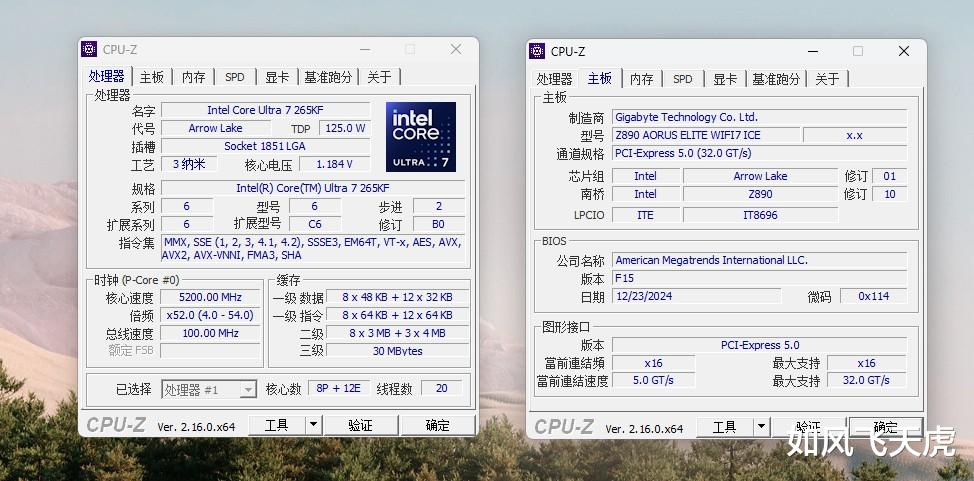Click the TDP value 125.0 W
Screen dimensions: 974x481
[x=345, y=128]
